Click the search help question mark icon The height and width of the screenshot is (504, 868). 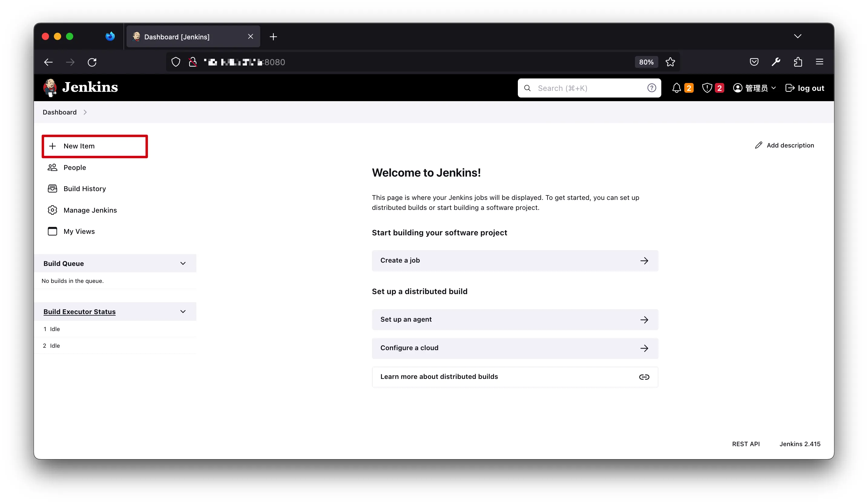point(651,88)
